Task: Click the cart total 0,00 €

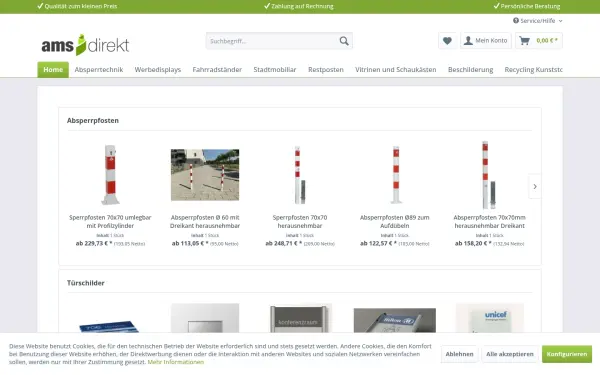Action: coord(547,41)
